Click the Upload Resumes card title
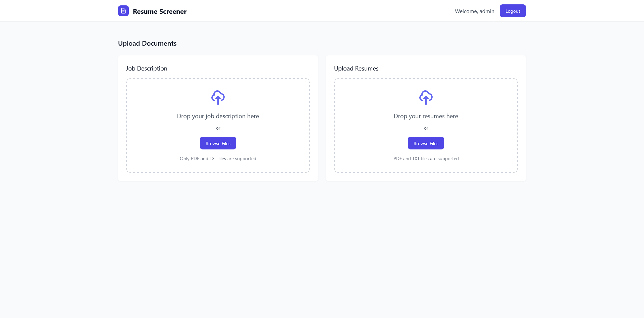The image size is (644, 318). coord(356,68)
